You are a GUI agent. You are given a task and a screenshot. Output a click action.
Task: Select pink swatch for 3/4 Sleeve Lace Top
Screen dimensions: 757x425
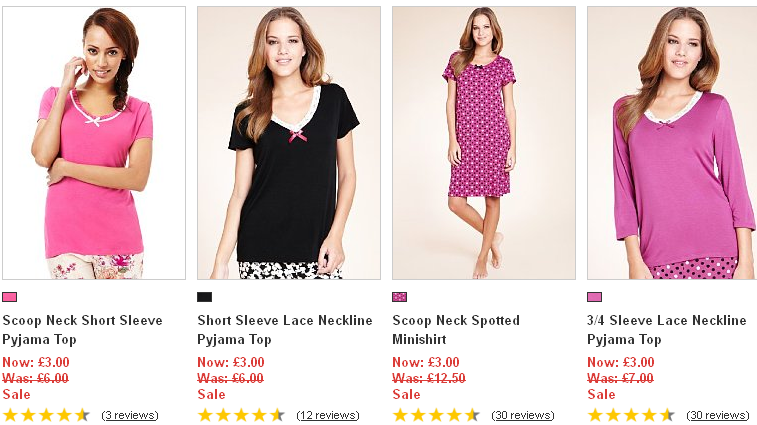595,297
